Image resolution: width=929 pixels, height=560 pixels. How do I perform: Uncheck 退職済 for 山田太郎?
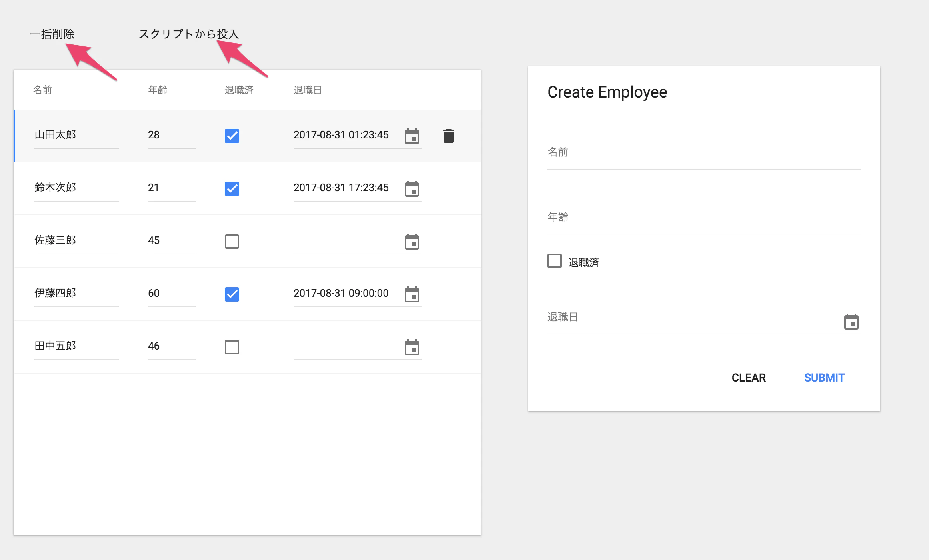(x=232, y=136)
